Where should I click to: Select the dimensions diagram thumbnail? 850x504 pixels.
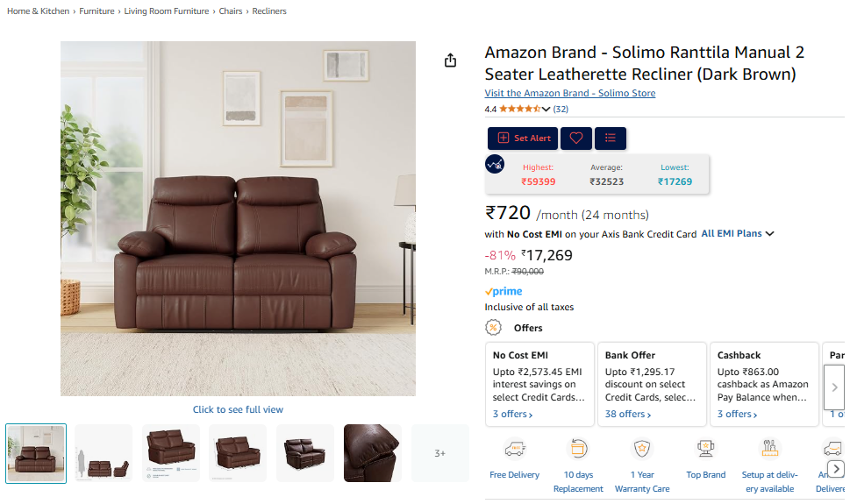pyautogui.click(x=104, y=453)
